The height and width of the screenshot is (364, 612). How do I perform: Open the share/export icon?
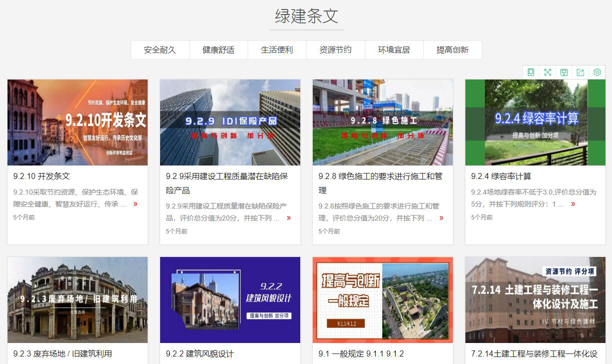(580, 72)
